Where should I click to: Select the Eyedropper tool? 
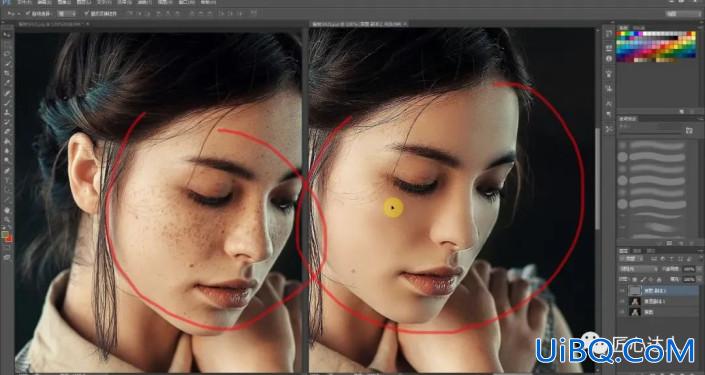8,83
